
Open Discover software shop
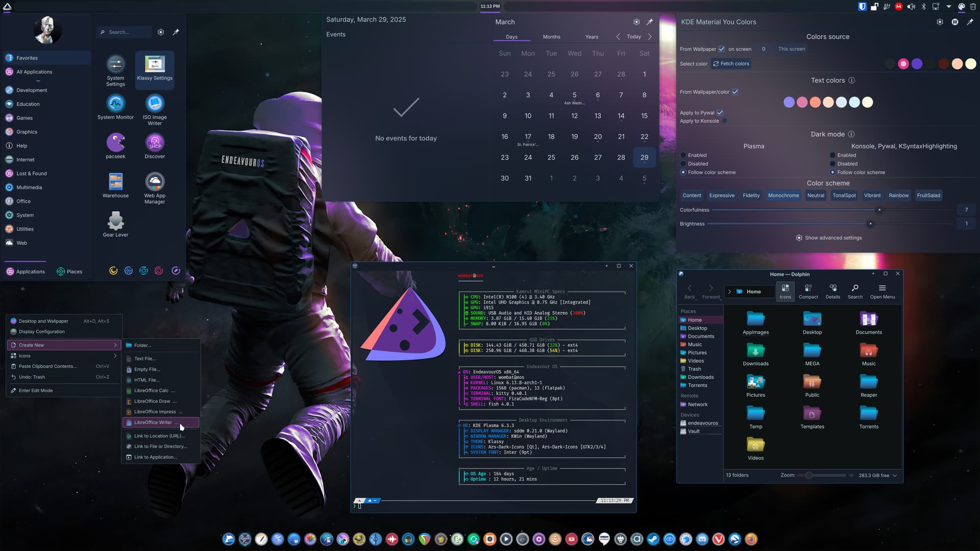pyautogui.click(x=155, y=146)
